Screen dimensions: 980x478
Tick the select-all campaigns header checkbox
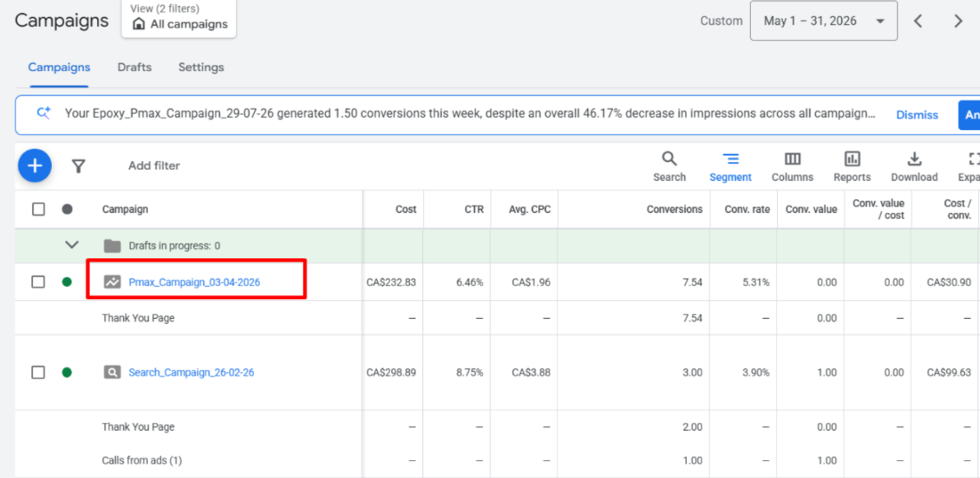(x=38, y=209)
